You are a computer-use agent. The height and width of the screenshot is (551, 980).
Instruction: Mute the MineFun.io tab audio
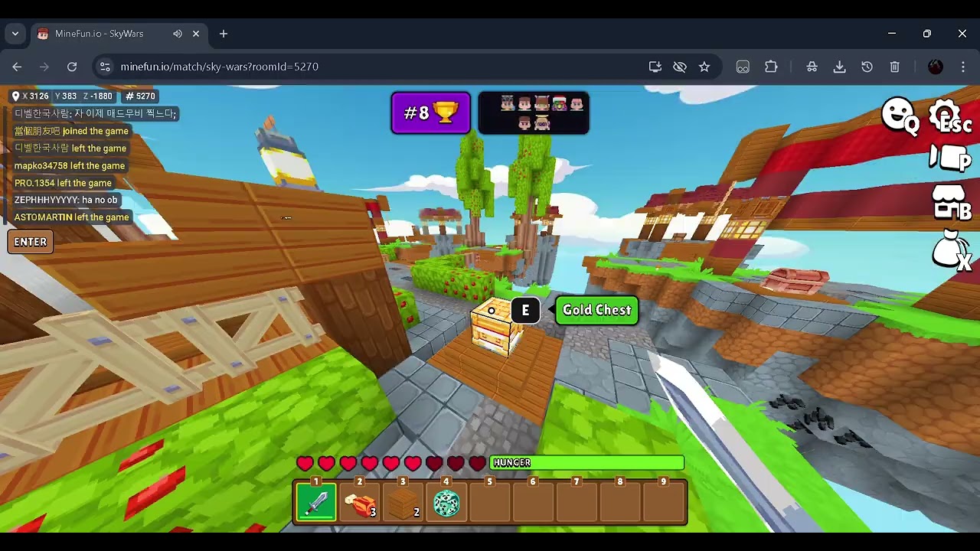[x=178, y=34]
